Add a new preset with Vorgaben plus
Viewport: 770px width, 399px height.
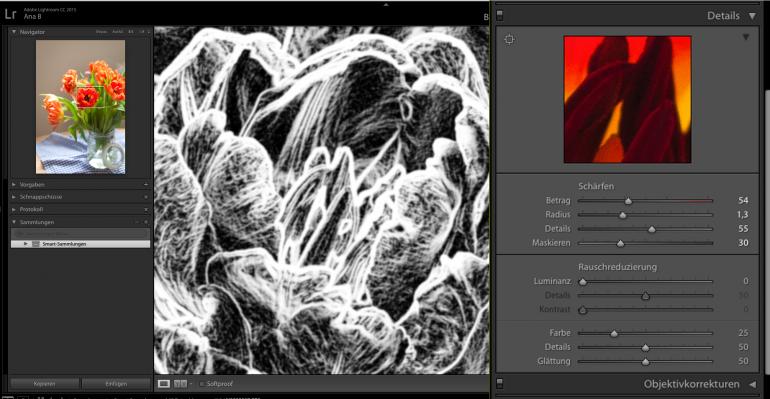tap(146, 185)
